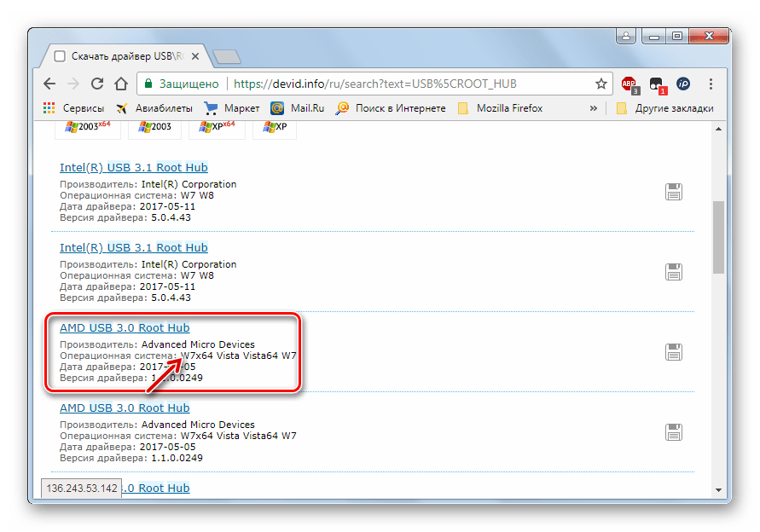Viewport: 760px width, 532px height.
Task: Open the highlighted AMD USB 3.0 Root Hub link
Action: pyautogui.click(x=125, y=328)
